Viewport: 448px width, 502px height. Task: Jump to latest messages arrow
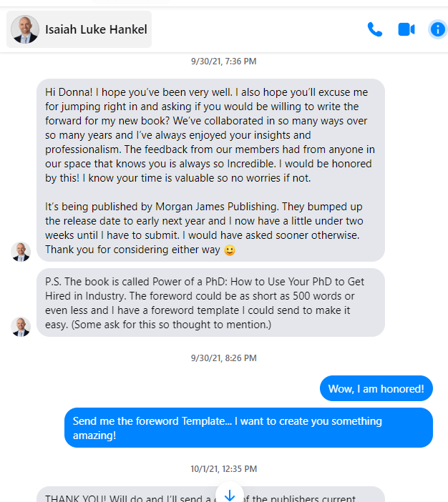(x=229, y=495)
